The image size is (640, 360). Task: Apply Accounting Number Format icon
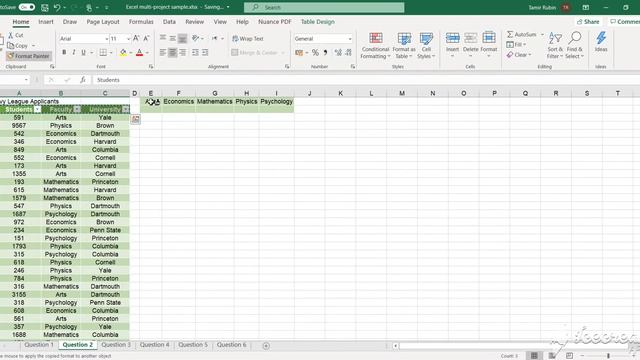point(299,52)
